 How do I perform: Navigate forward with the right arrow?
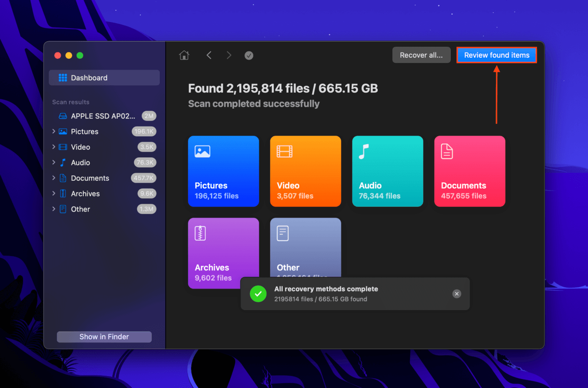pyautogui.click(x=229, y=55)
